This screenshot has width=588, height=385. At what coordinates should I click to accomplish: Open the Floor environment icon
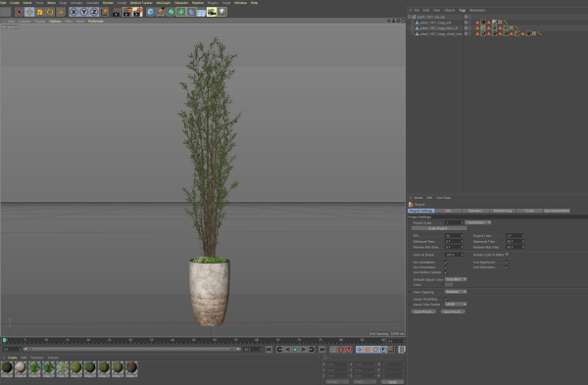tap(201, 12)
